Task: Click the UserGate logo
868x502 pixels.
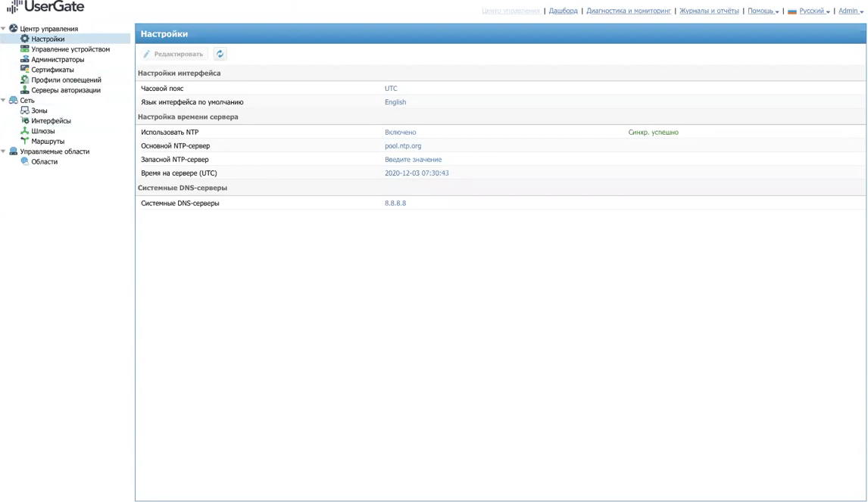Action: click(x=45, y=7)
